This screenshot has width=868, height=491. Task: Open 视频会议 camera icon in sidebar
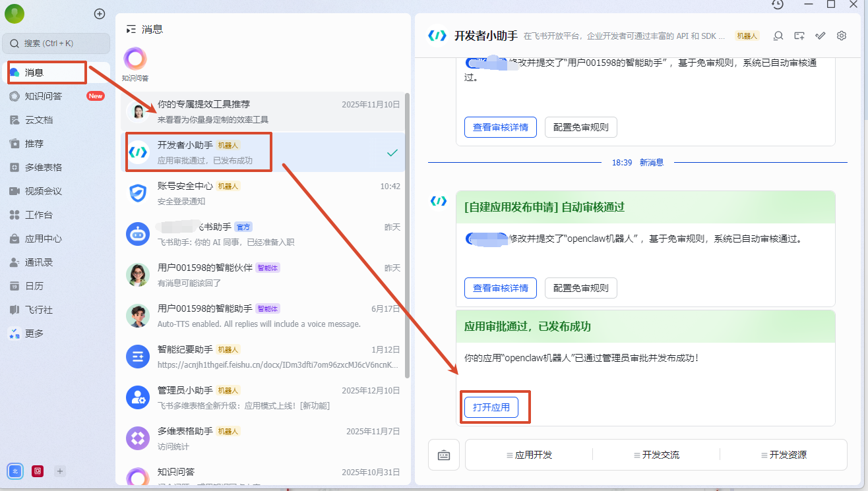tap(14, 191)
